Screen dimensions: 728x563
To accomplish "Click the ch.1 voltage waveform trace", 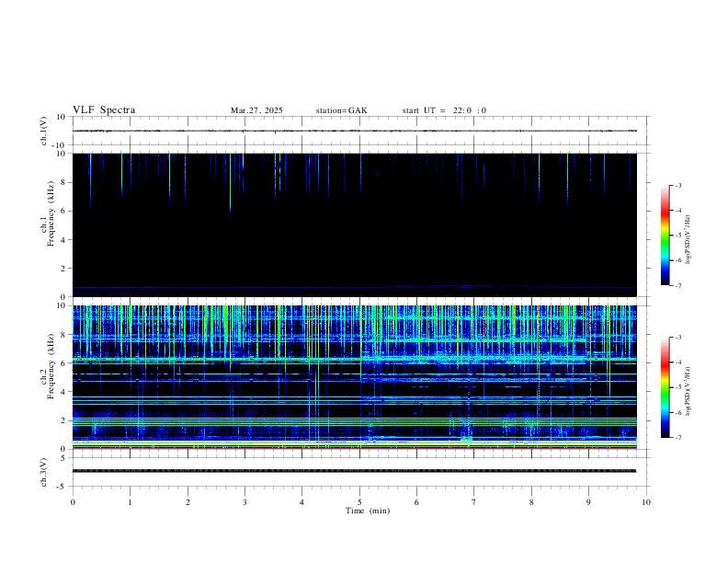I will (x=355, y=131).
